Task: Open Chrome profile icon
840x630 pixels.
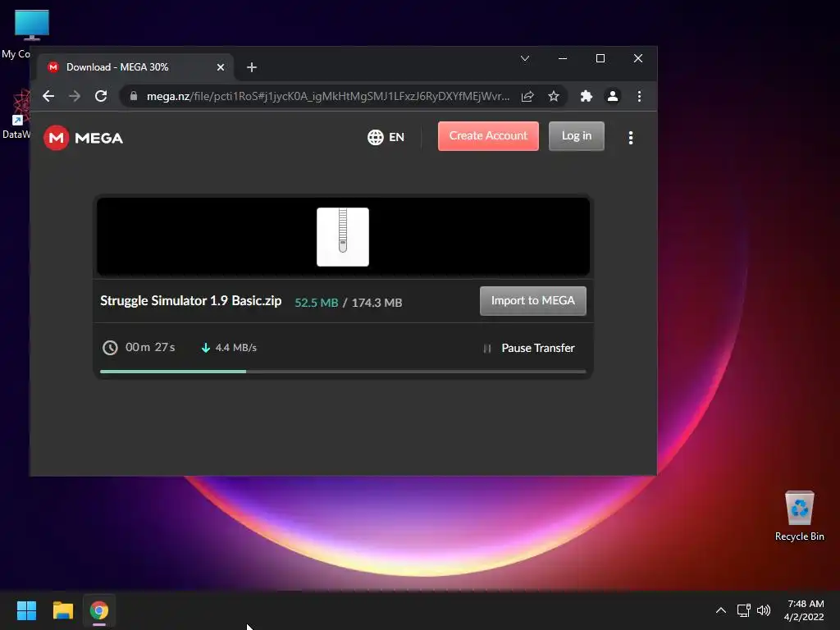Action: (612, 96)
